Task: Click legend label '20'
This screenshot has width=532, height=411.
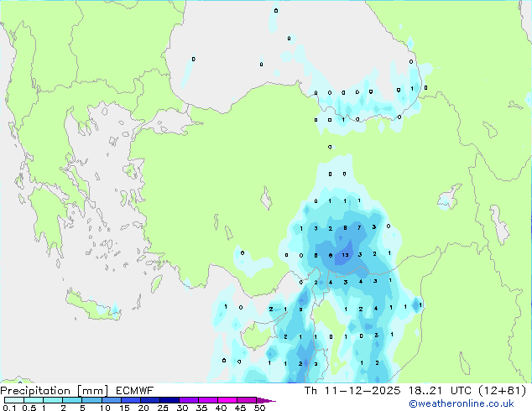Action: coord(143,408)
